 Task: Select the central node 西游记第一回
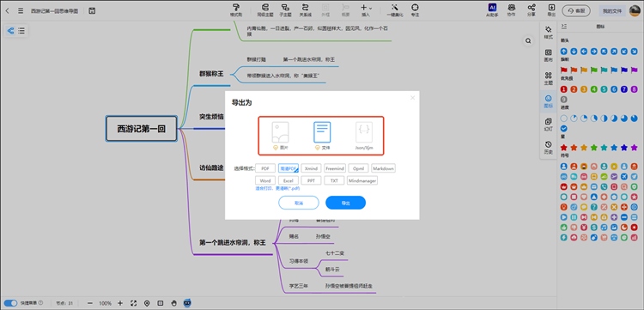pos(142,129)
